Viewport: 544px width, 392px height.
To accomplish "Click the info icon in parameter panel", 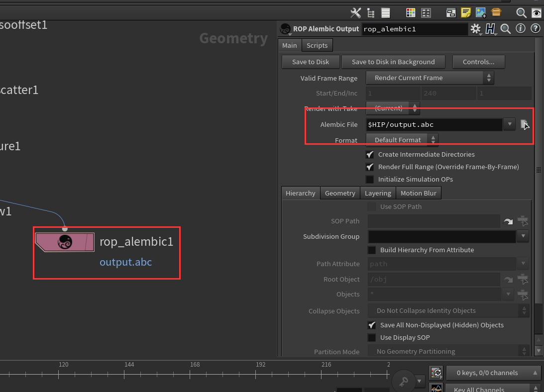I will [x=521, y=28].
